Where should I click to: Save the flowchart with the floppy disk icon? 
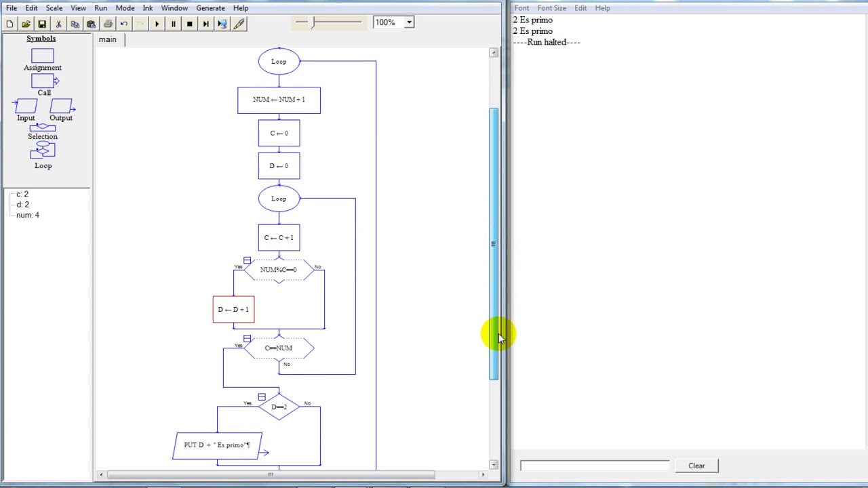coord(42,24)
